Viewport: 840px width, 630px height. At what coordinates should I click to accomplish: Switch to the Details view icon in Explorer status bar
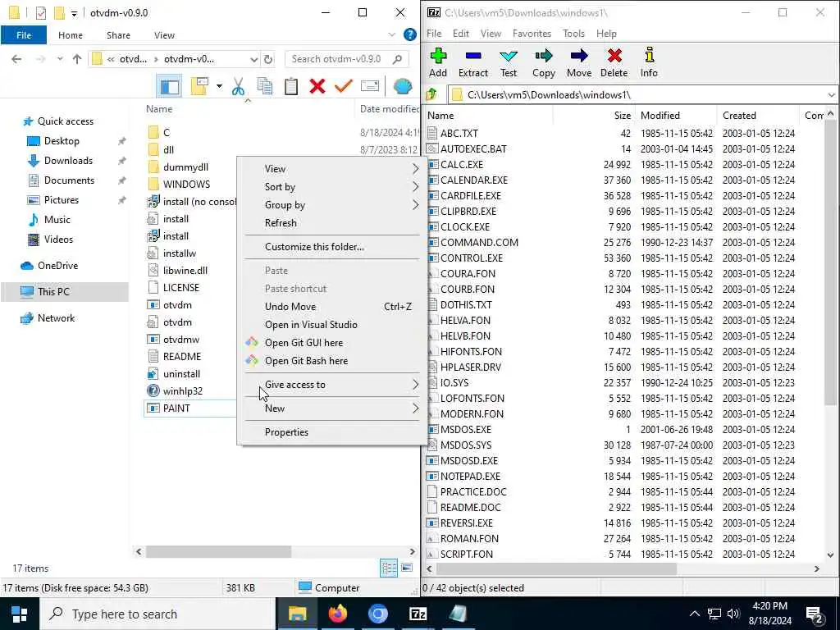tap(388, 568)
